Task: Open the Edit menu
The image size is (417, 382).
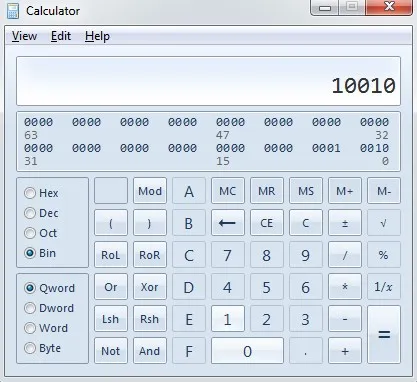Action: tap(61, 36)
